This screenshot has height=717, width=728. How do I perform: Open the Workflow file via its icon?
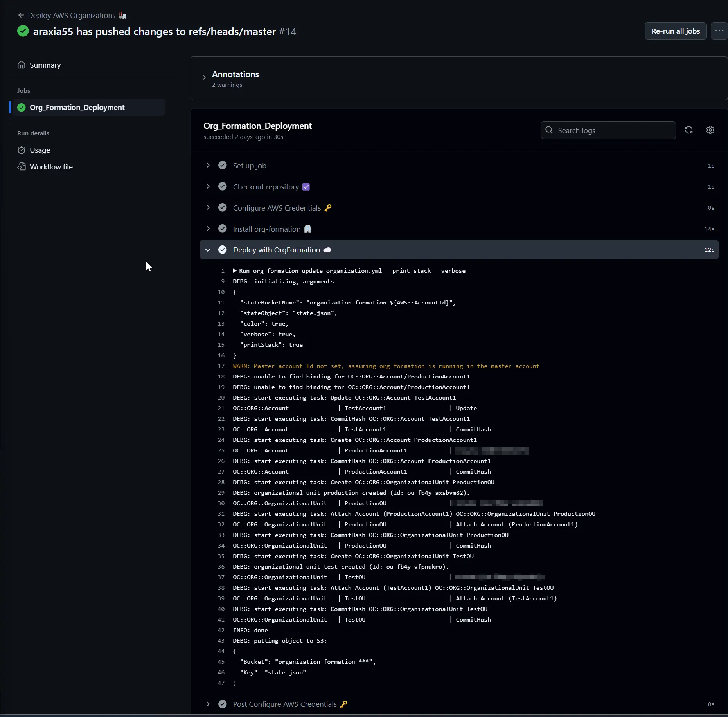coord(22,166)
